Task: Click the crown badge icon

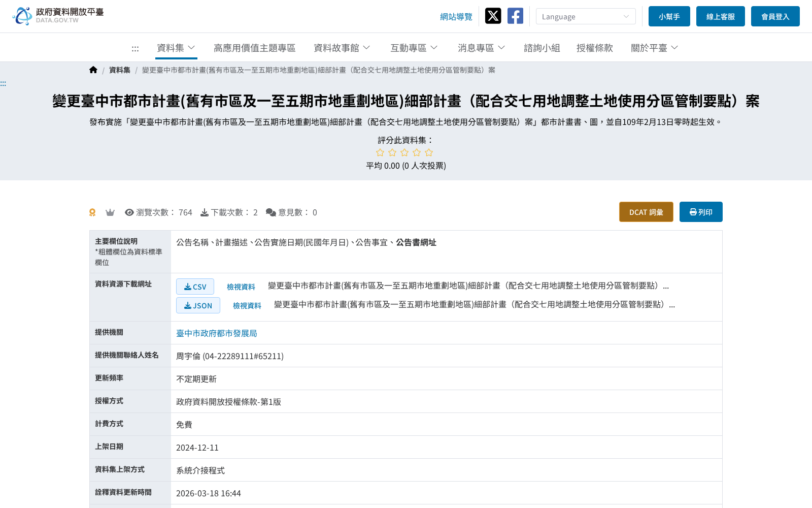Action: pos(110,212)
